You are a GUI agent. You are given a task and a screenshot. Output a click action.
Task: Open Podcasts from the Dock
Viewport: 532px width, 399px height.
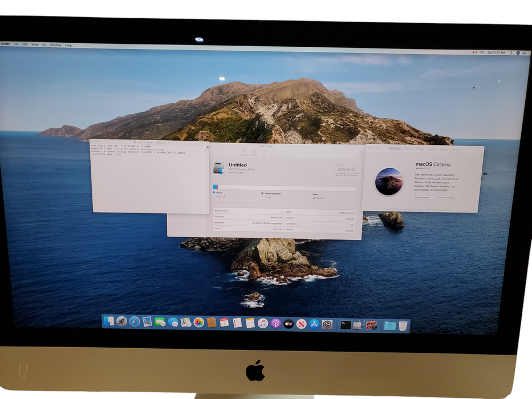[276, 324]
